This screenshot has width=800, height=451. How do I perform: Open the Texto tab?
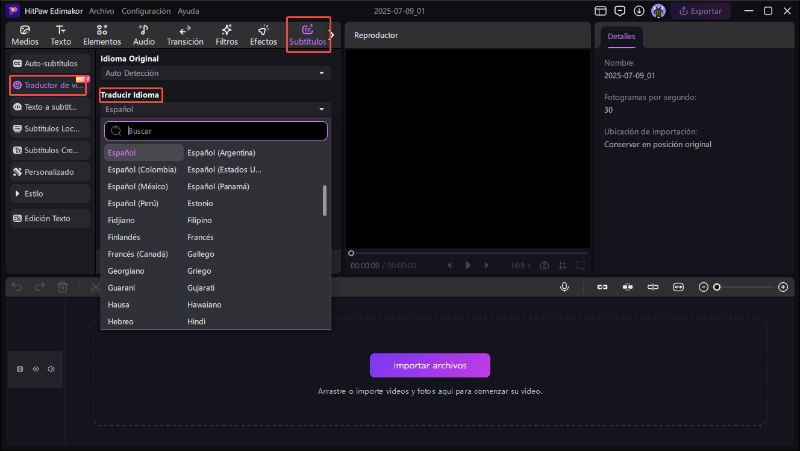pyautogui.click(x=60, y=35)
